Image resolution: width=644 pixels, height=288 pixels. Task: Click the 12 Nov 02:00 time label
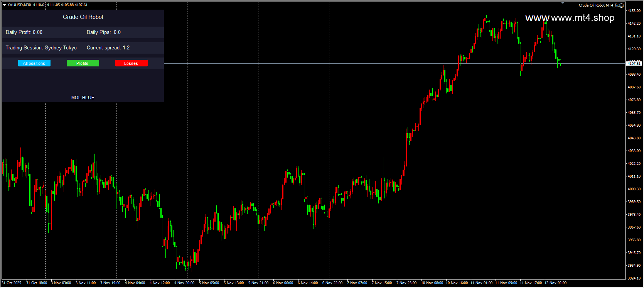tap(555, 283)
